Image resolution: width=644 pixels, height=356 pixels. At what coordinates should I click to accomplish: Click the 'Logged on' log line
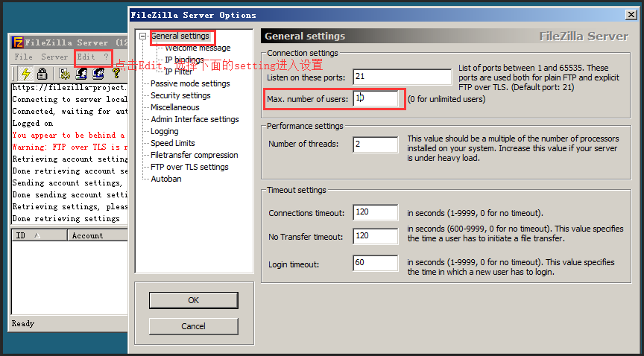33,123
